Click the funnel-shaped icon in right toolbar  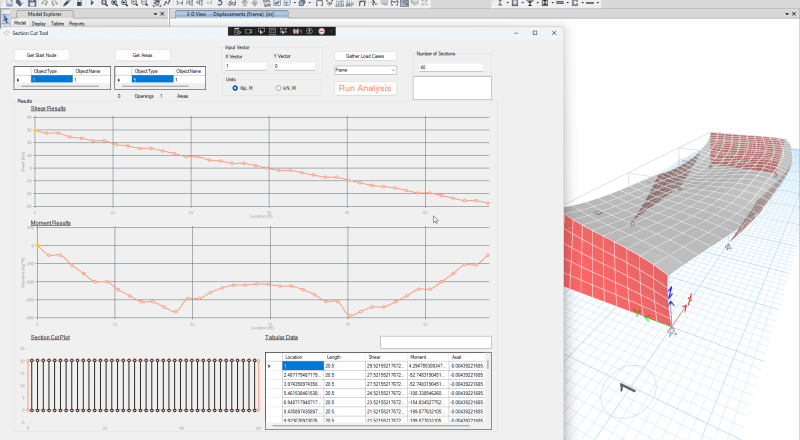pyautogui.click(x=530, y=3)
